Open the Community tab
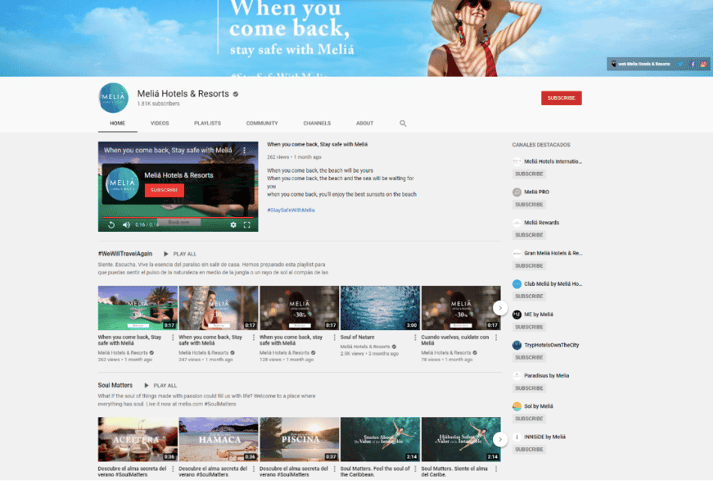 (x=262, y=123)
